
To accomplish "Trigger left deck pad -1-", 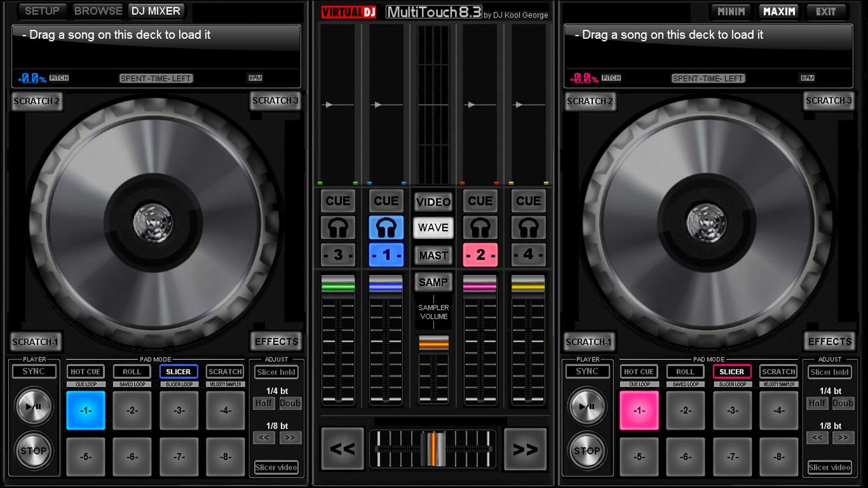I will coord(86,410).
